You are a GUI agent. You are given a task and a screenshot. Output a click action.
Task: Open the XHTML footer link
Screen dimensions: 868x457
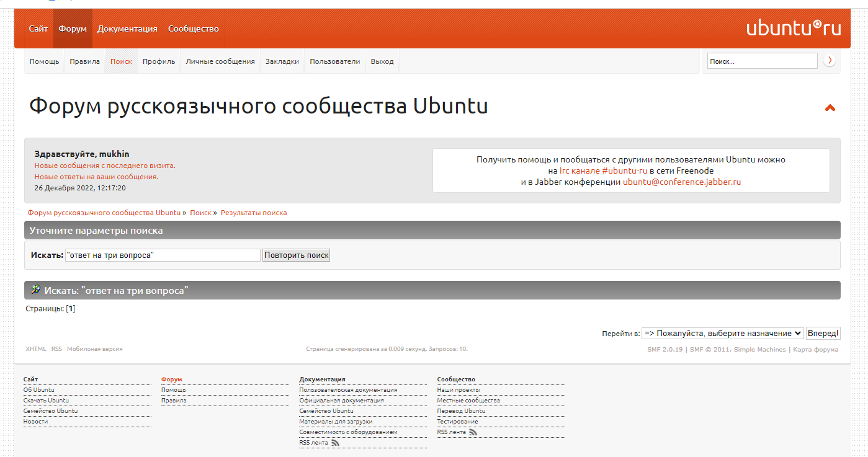[36, 349]
